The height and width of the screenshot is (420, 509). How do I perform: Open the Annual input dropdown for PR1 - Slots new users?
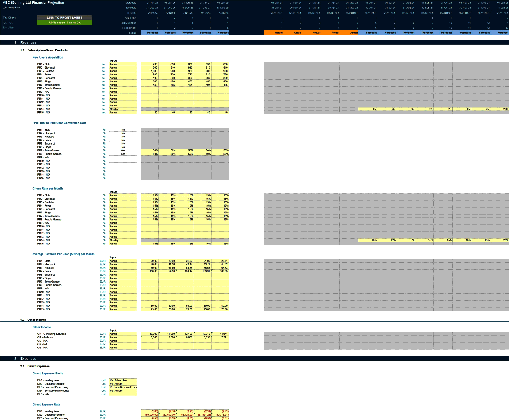tap(123, 64)
